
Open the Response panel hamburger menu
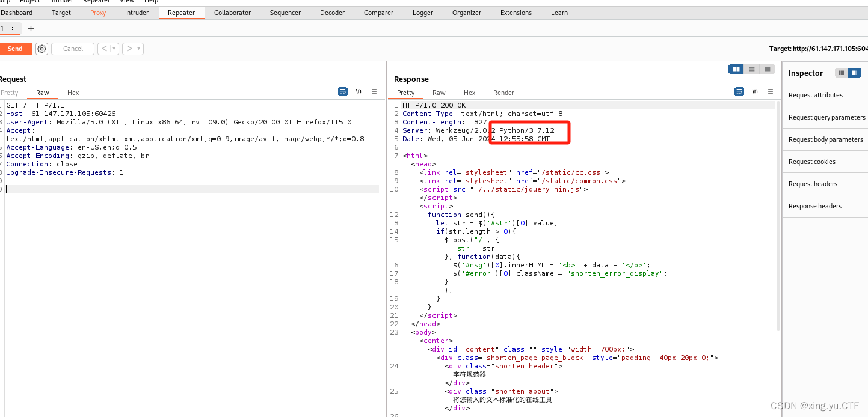(x=771, y=91)
